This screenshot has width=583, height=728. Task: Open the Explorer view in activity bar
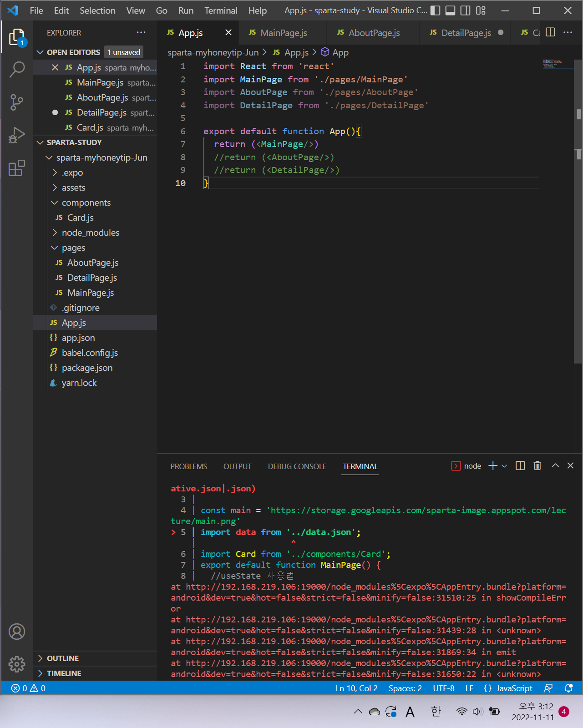tap(17, 37)
